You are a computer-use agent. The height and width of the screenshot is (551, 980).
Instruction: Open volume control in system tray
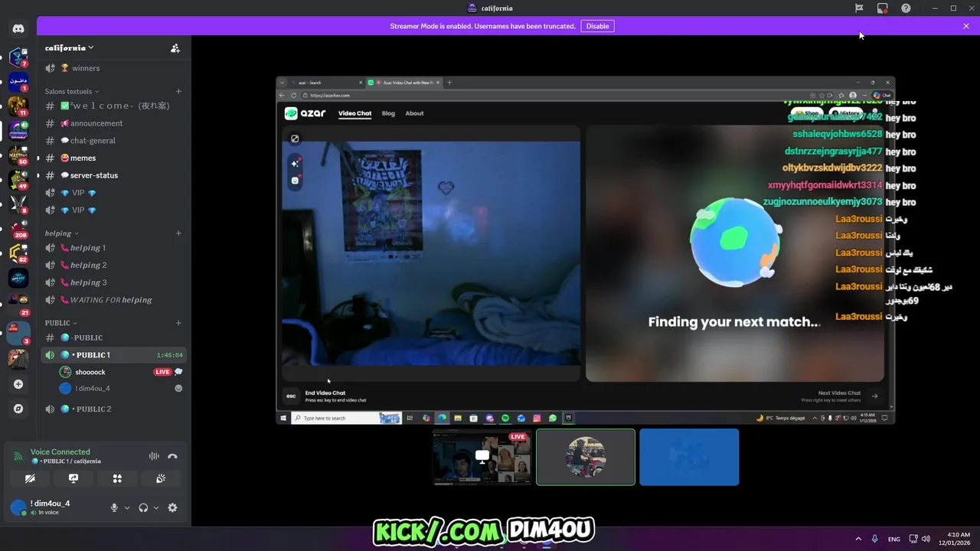click(x=926, y=539)
